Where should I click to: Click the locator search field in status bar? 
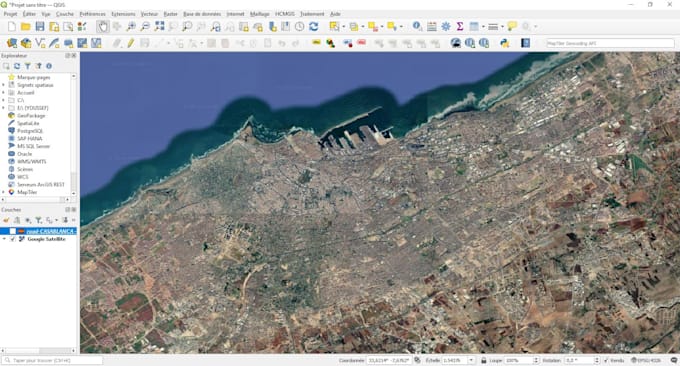[52, 360]
